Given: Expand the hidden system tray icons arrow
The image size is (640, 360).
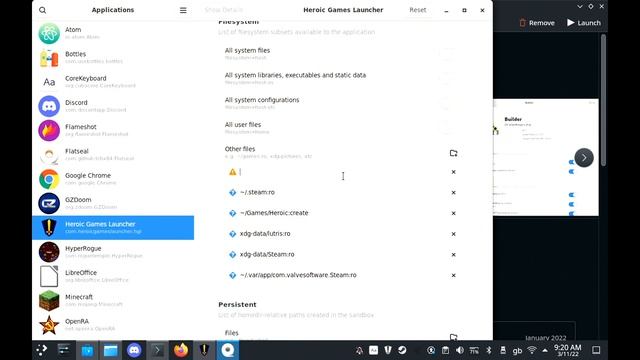Looking at the screenshot, I should (x=545, y=350).
